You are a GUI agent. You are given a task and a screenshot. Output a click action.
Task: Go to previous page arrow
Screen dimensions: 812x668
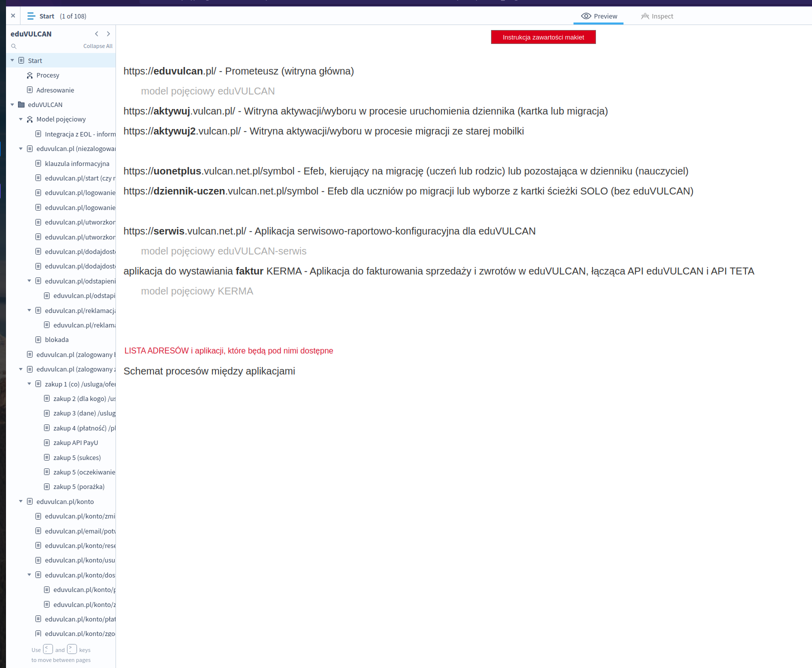click(x=96, y=34)
